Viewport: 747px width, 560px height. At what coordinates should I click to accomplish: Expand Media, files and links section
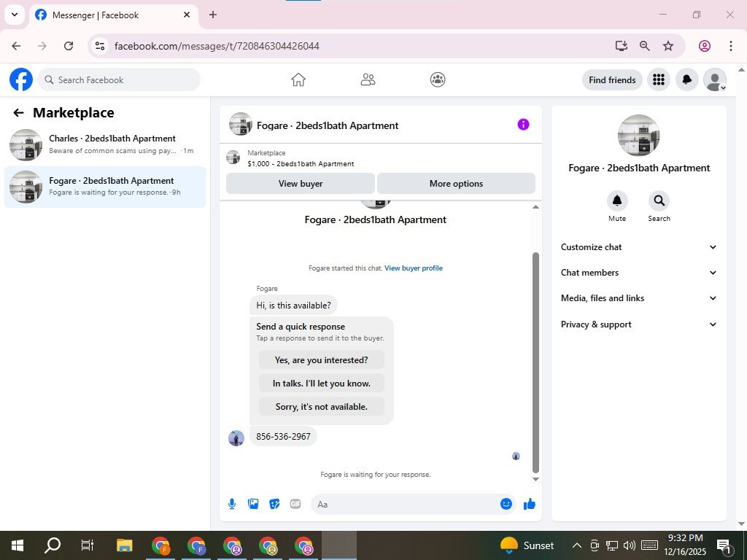(x=638, y=298)
